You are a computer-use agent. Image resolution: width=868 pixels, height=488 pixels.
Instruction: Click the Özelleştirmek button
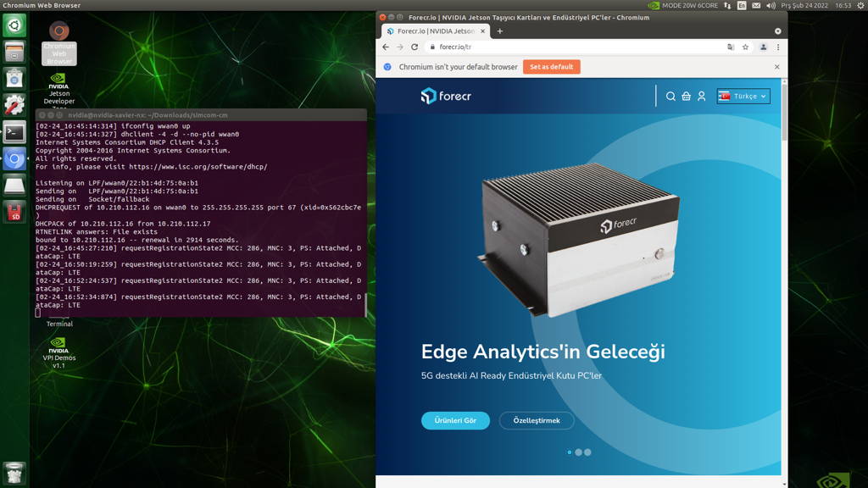pos(537,420)
